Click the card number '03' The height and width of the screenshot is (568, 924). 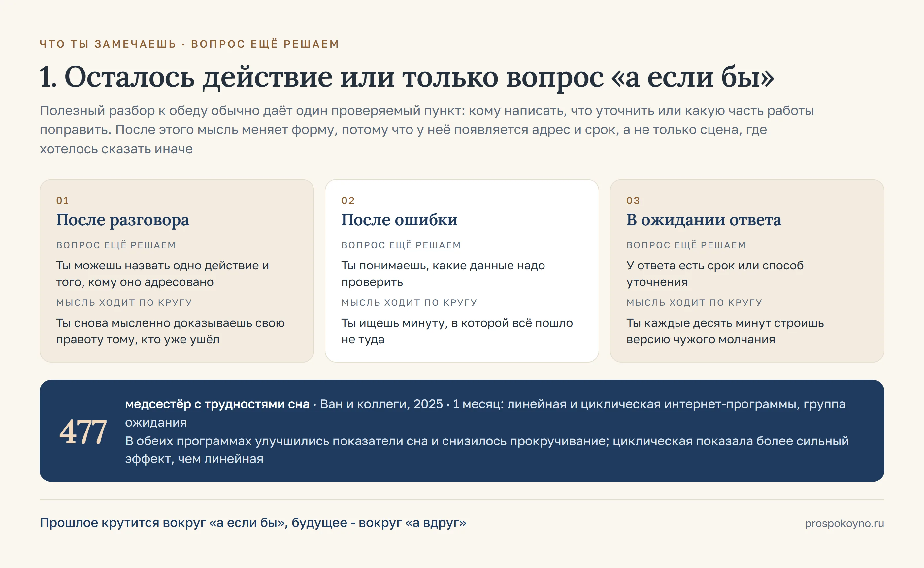tap(633, 200)
